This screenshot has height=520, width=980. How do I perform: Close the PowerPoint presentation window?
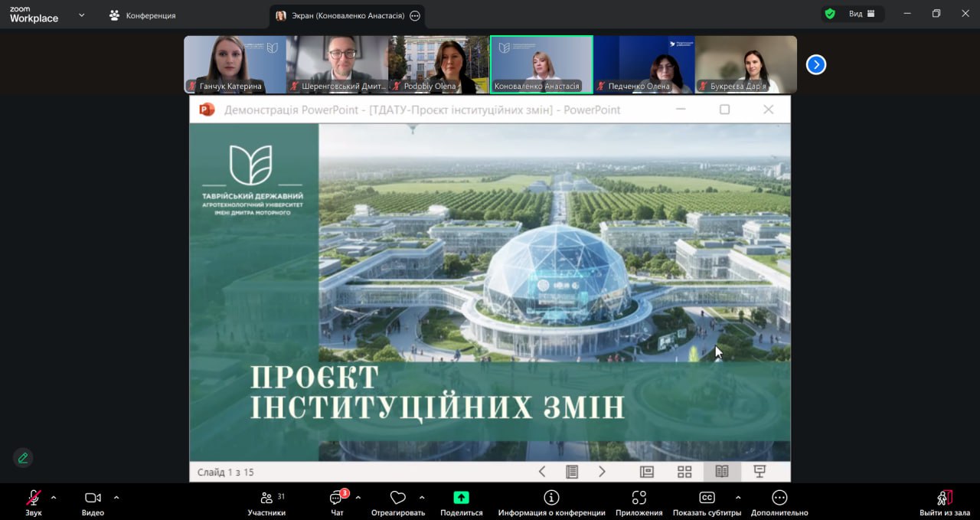point(769,110)
